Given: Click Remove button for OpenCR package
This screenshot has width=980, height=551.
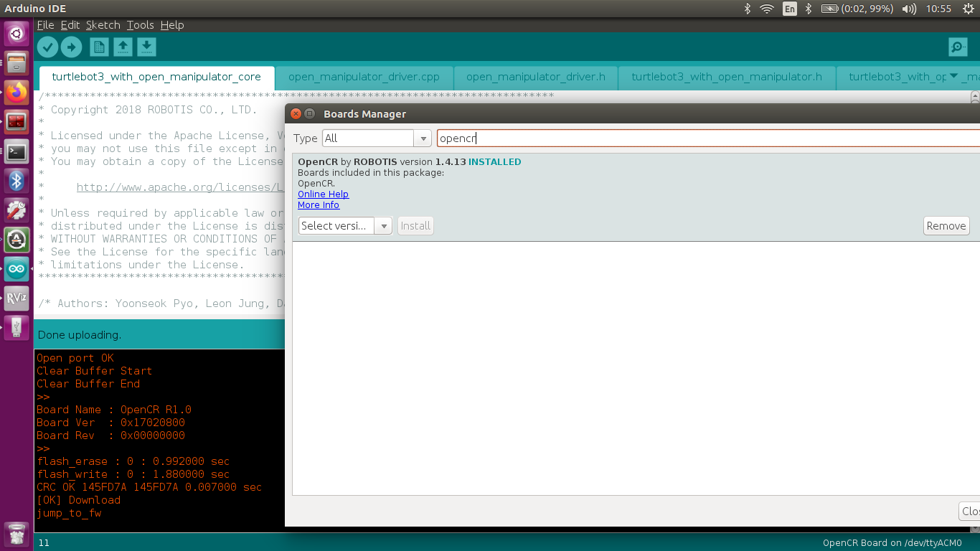Looking at the screenshot, I should [946, 226].
